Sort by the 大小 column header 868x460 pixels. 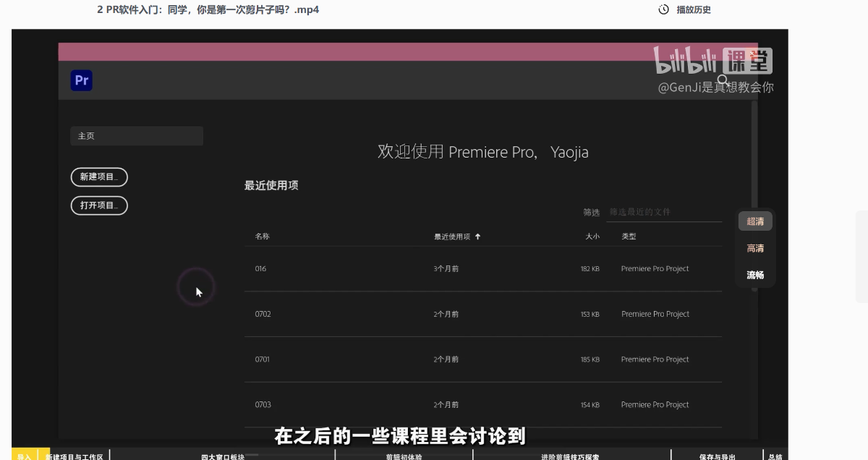coord(592,237)
